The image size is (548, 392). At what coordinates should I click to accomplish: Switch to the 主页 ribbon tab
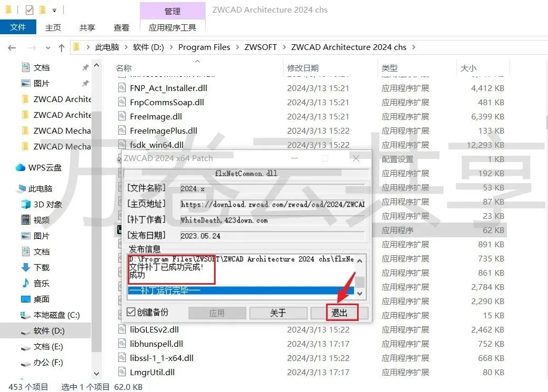click(53, 28)
